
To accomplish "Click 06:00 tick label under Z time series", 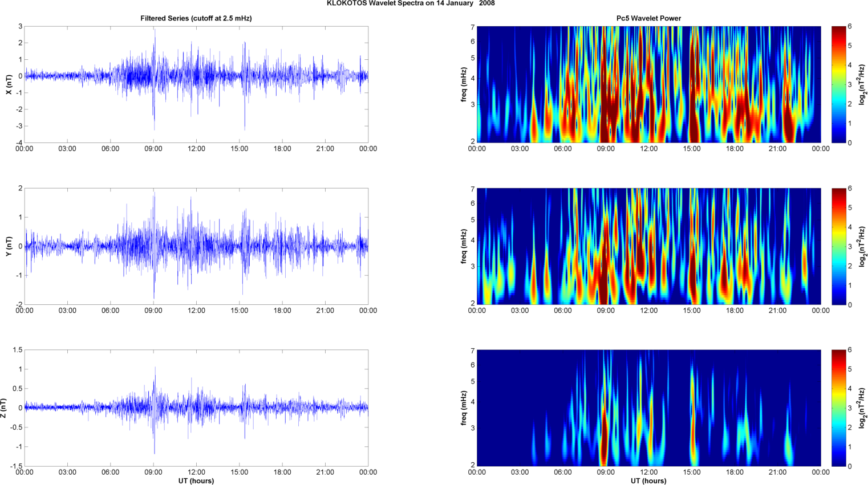I will (x=111, y=472).
